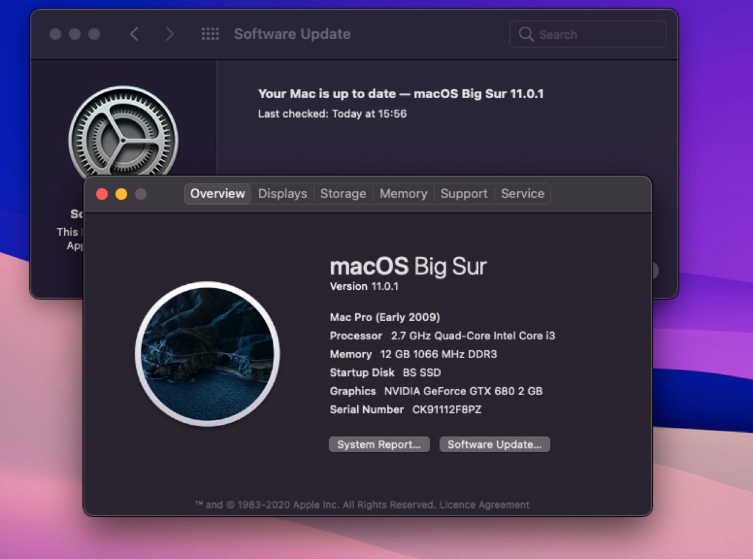
Task: Select the Support tab
Action: pyautogui.click(x=464, y=194)
